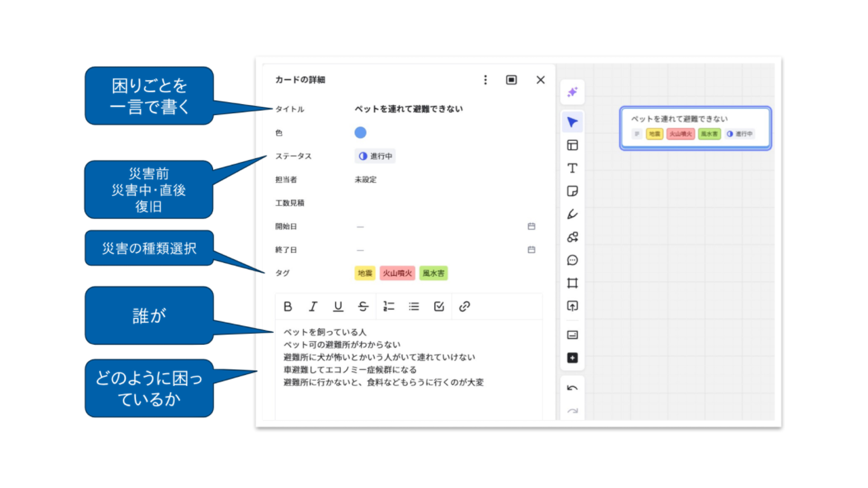Screen dimensions: 868x488
Task: Open the shapes tool
Action: coord(572,237)
